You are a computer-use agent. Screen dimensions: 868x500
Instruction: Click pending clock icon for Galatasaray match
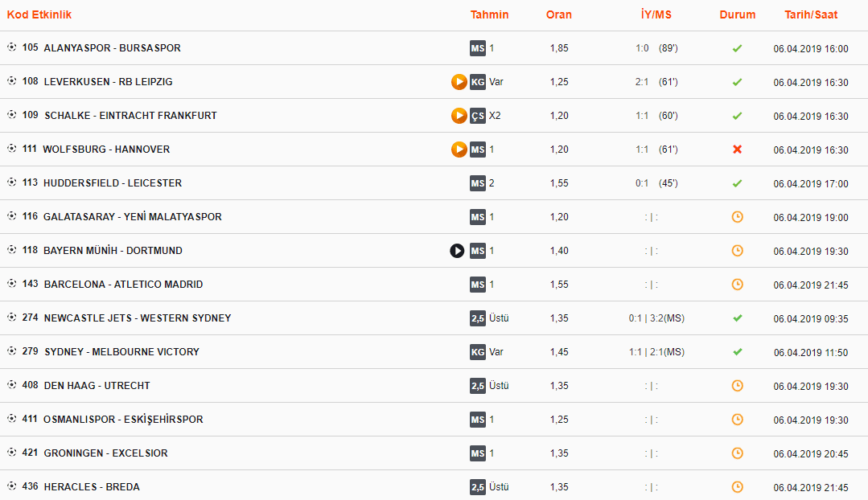738,217
